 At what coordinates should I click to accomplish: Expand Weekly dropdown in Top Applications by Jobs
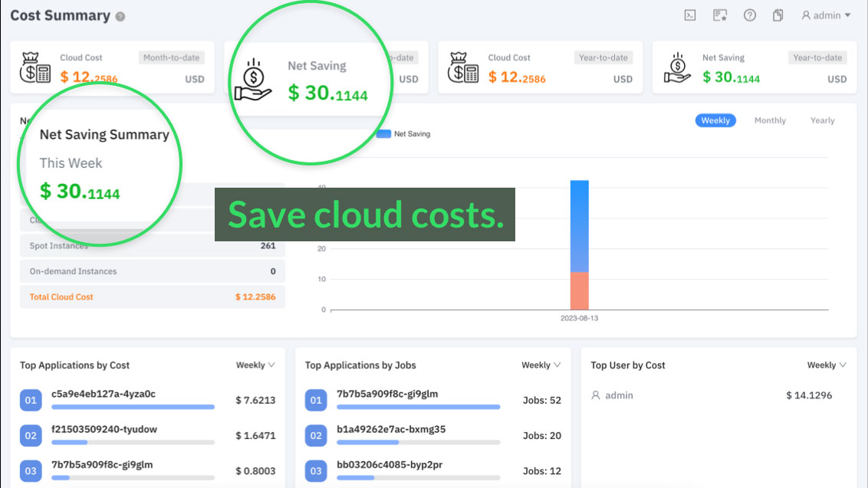point(541,365)
